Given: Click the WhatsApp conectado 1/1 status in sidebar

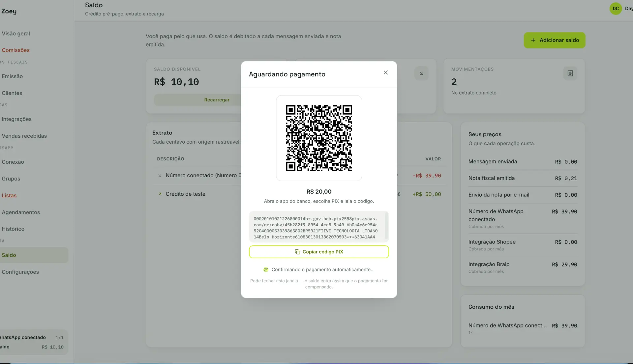Looking at the screenshot, I should click(32, 337).
